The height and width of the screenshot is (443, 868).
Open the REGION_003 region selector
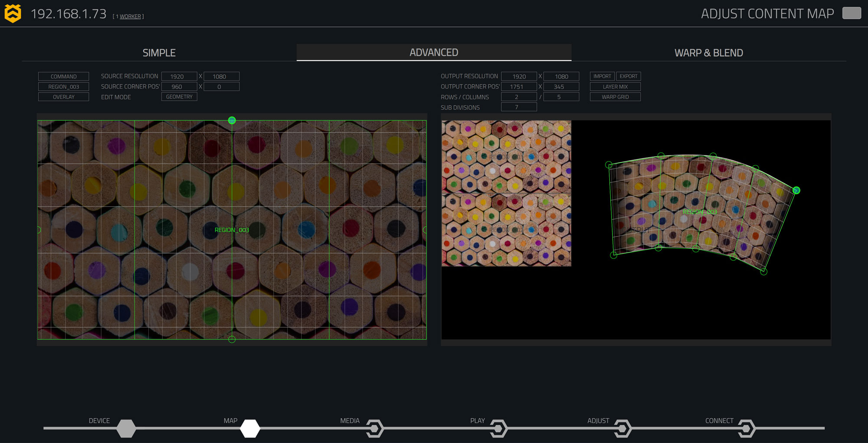point(63,86)
